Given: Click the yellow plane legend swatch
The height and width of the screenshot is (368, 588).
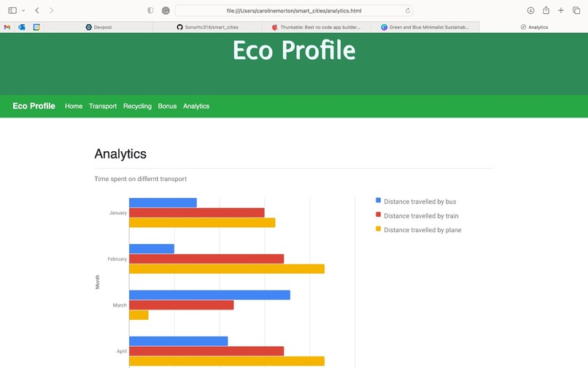Looking at the screenshot, I should point(379,229).
